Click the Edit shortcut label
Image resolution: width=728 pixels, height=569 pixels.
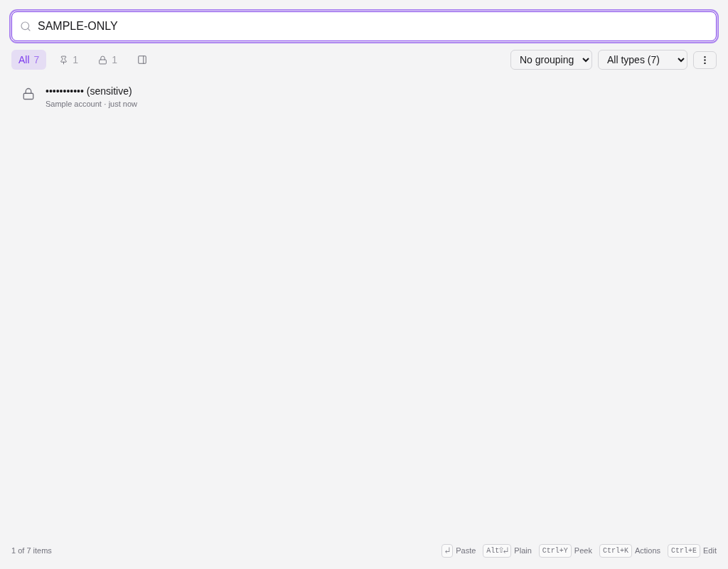coord(710,551)
